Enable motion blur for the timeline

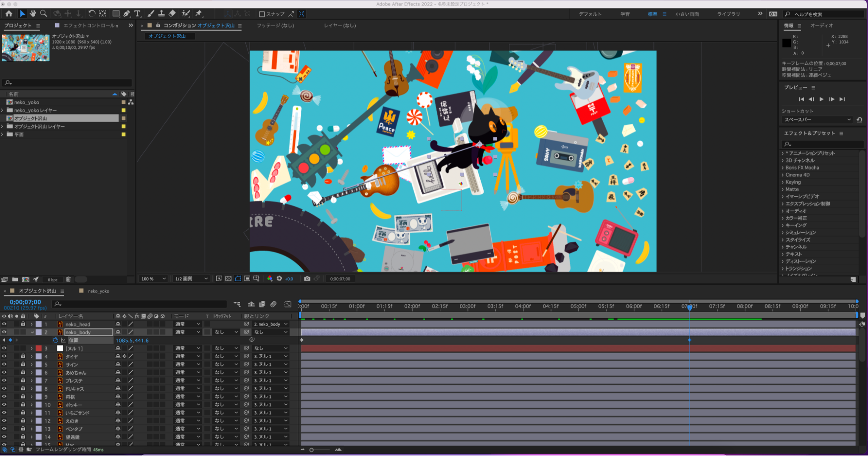click(x=274, y=304)
